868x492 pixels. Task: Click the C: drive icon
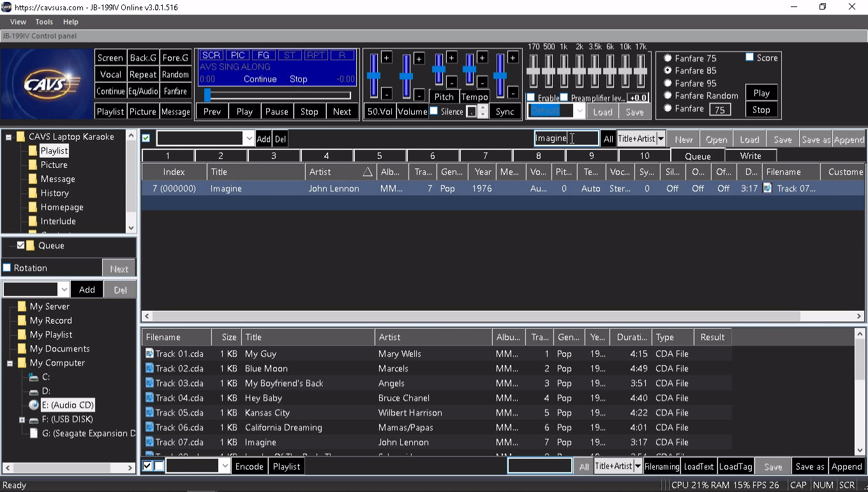click(34, 377)
